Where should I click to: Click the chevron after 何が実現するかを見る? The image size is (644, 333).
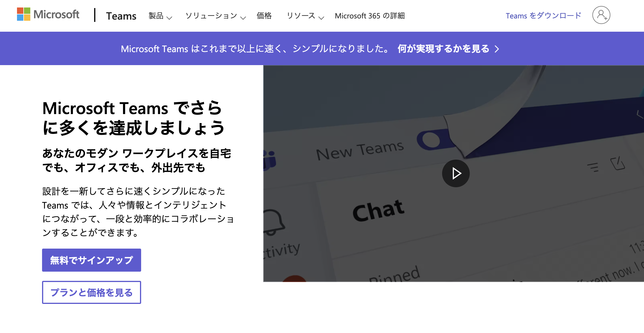point(497,49)
